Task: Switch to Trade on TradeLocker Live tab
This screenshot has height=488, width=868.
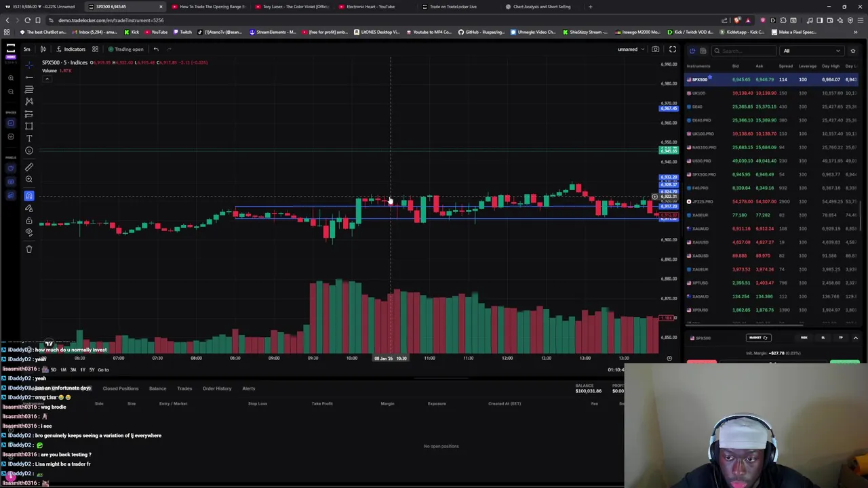Action: (x=453, y=7)
